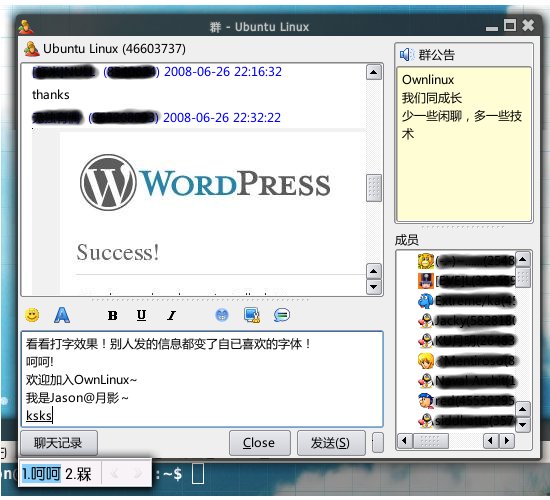550x500 pixels.
Task: Click the chat scrollbar lower up arrow
Action: tap(374, 271)
